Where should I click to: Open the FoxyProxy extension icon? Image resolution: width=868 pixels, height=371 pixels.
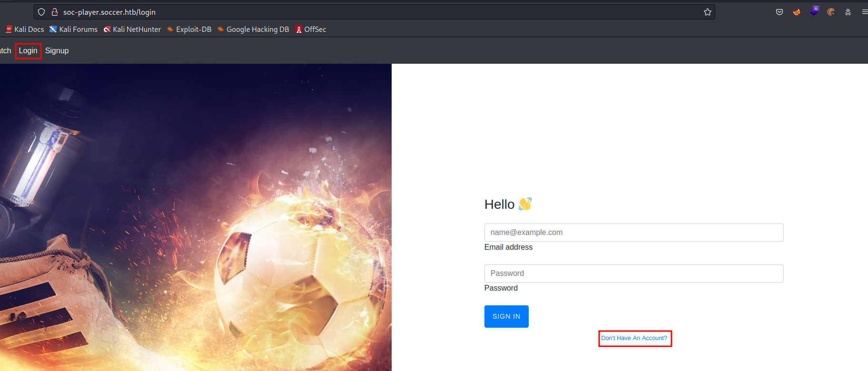797,12
